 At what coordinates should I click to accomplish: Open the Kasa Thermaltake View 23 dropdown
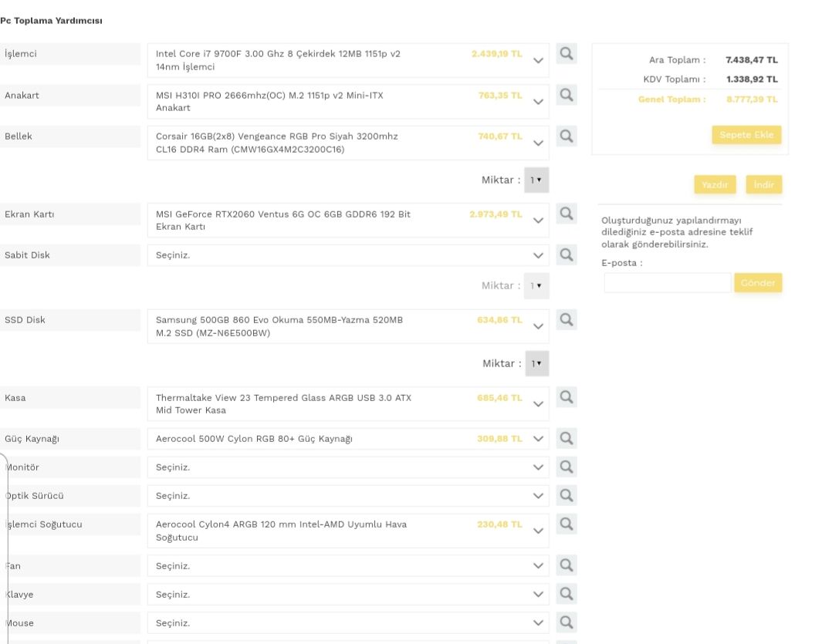(348, 404)
